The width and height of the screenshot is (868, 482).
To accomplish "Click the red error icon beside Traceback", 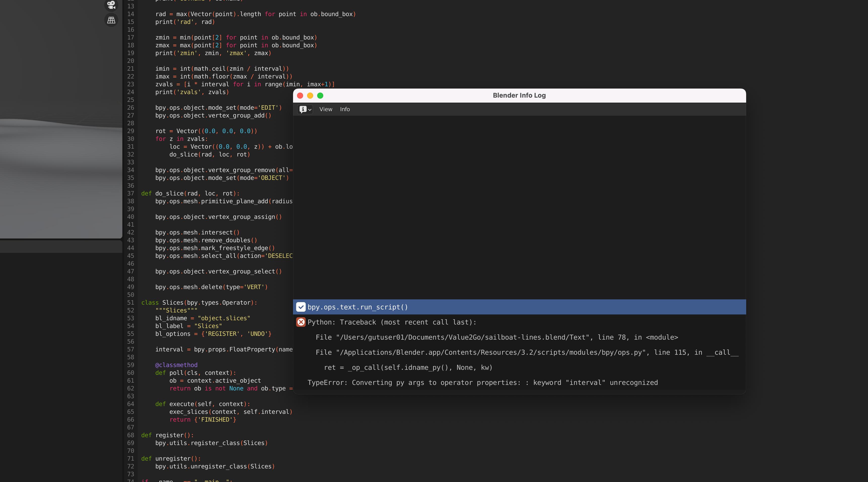I will click(x=301, y=322).
